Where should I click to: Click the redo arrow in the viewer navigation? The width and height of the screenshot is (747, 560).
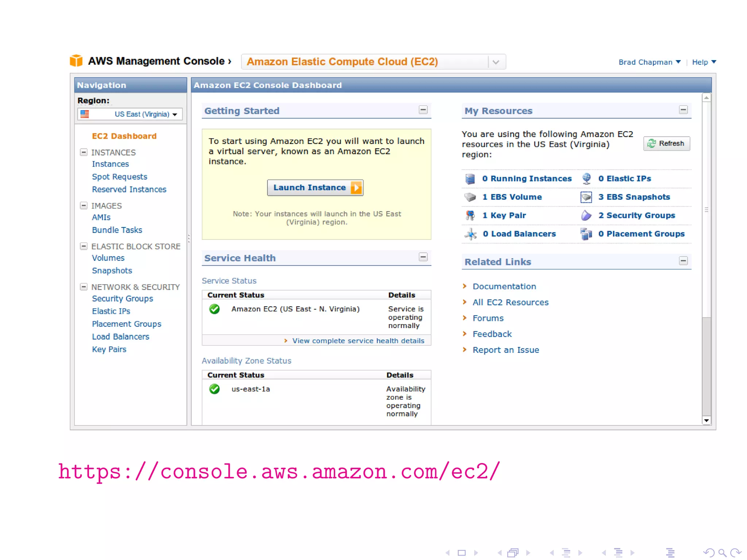click(x=736, y=553)
